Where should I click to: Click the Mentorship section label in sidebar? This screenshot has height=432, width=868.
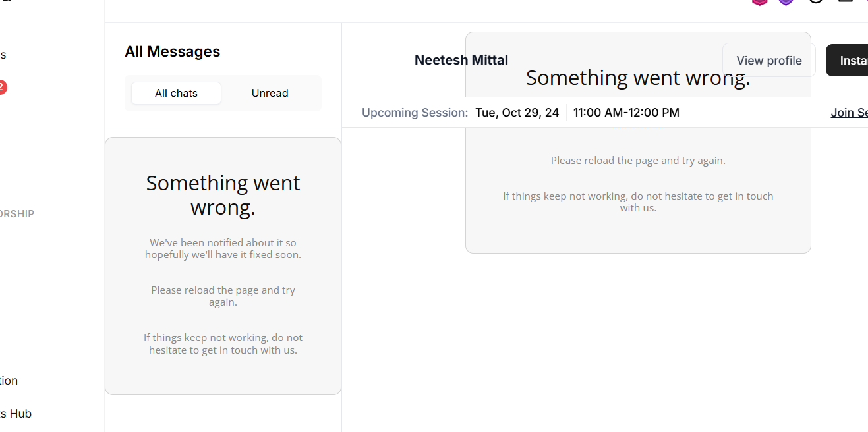tap(17, 214)
